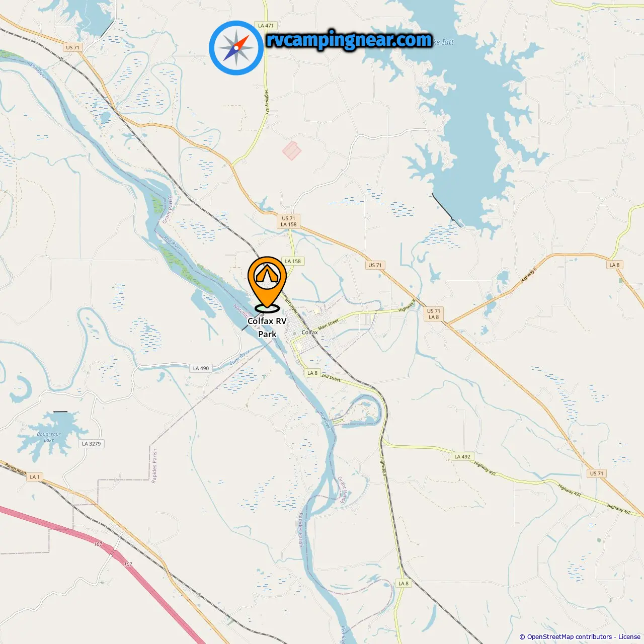Click the LA 158 route shield
The image size is (644, 644).
click(293, 261)
